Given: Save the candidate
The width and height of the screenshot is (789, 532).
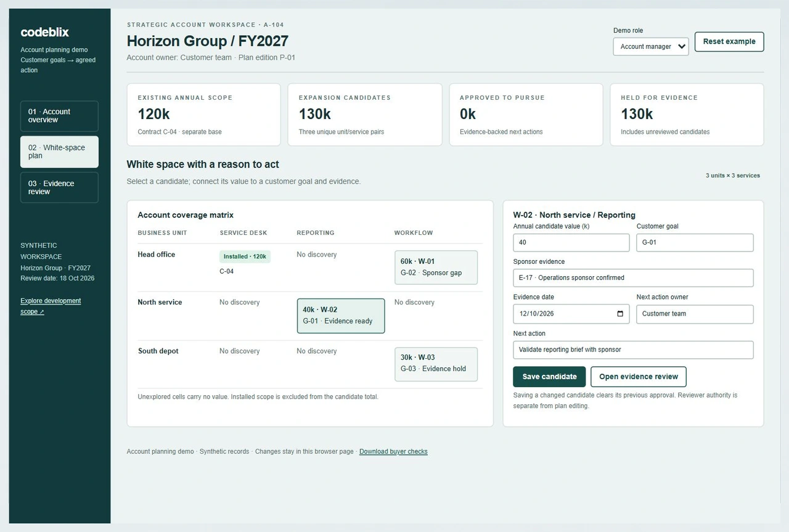Looking at the screenshot, I should [x=549, y=377].
